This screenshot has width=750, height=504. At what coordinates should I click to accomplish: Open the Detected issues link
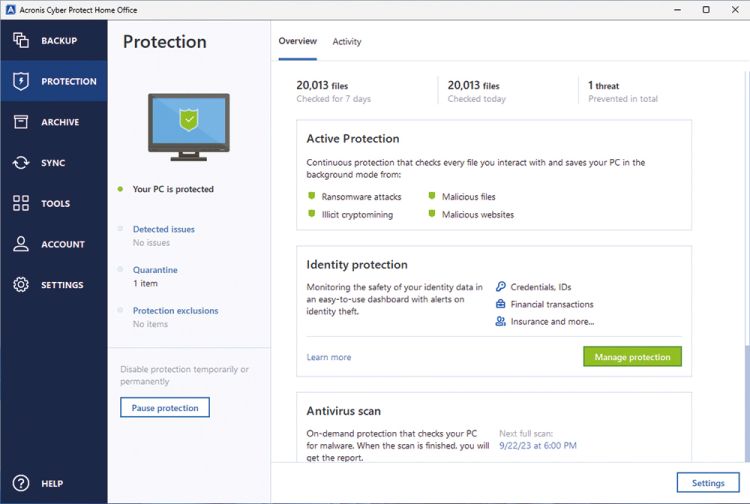164,229
